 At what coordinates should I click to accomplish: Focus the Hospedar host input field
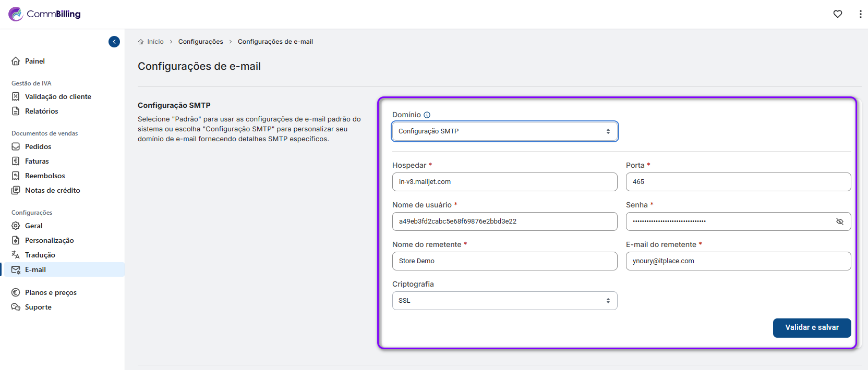point(504,182)
